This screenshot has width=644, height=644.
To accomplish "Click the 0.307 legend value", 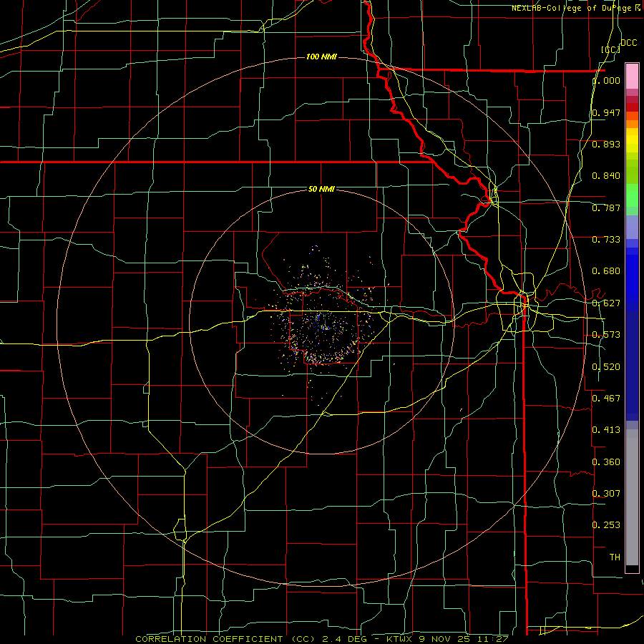I will [x=606, y=493].
